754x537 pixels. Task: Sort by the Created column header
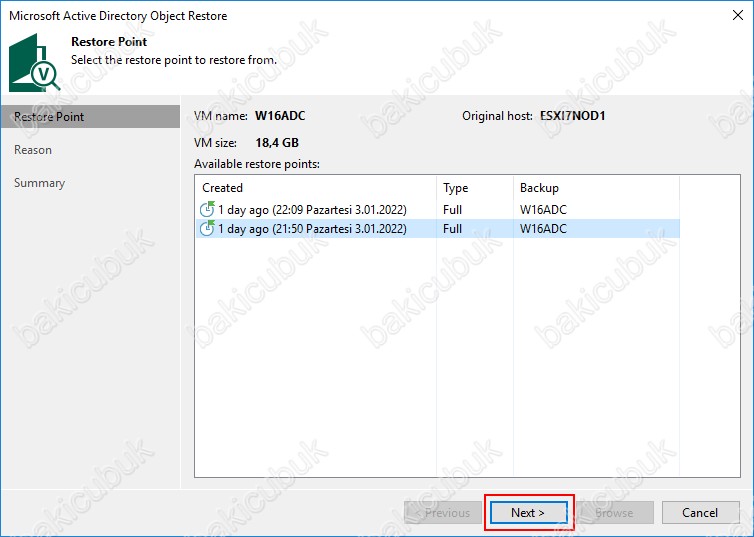click(x=316, y=187)
